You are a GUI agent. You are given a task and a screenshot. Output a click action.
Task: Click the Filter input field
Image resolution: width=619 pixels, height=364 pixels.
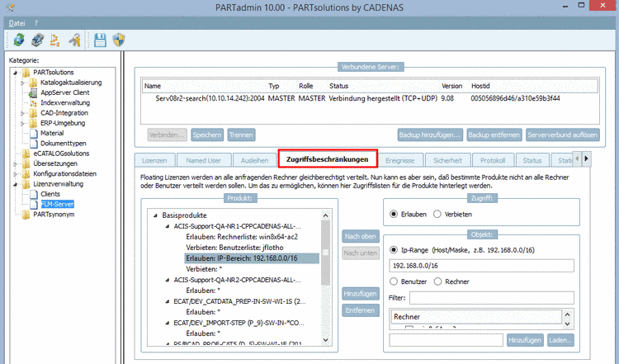(492, 298)
